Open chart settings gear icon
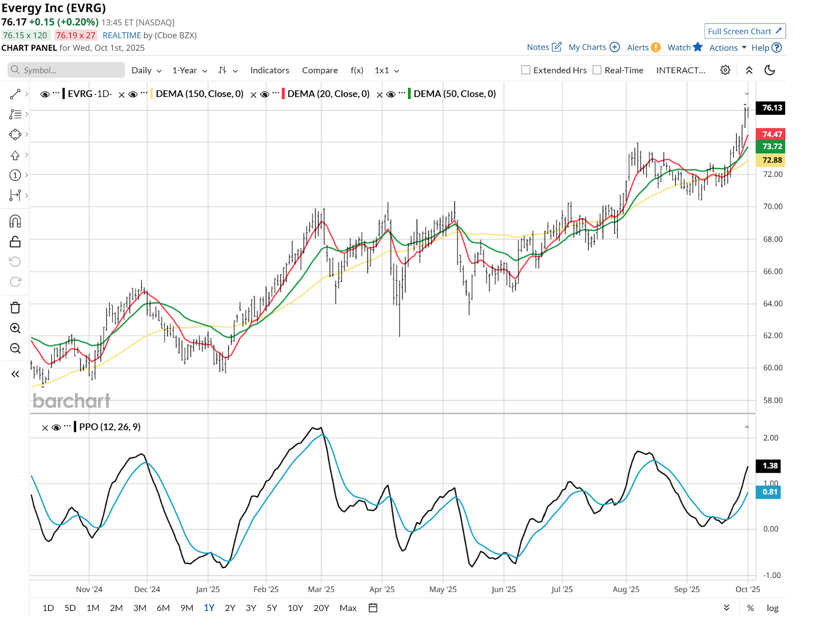Screen dimensions: 813x644 click(x=725, y=70)
